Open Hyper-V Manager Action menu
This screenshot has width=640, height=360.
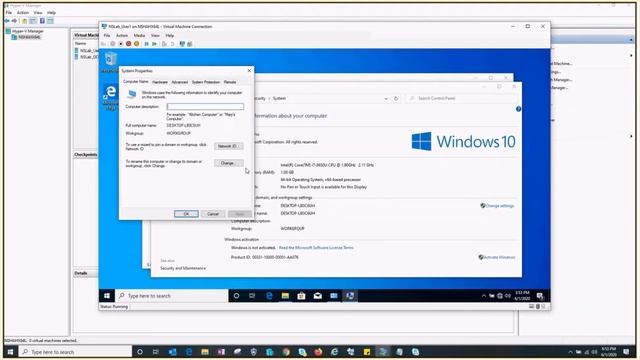pyautogui.click(x=22, y=13)
